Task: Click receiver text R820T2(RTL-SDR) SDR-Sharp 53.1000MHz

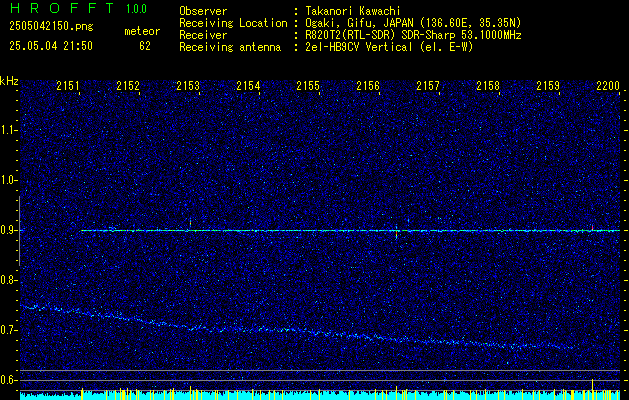Action: (413, 35)
